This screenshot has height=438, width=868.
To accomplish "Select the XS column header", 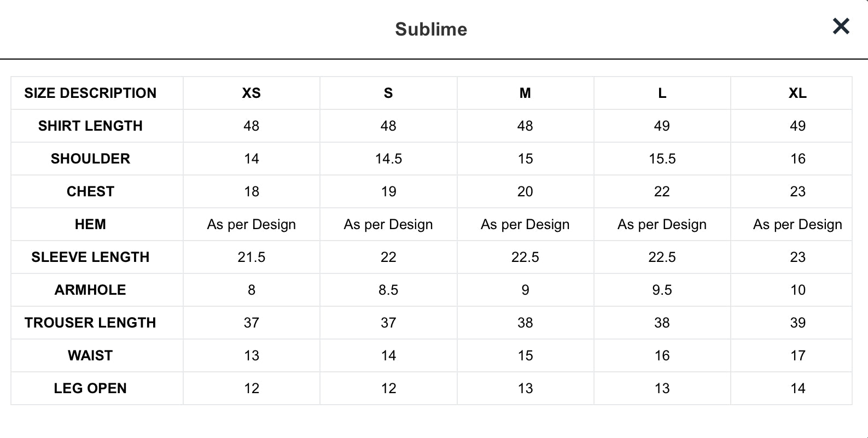I will pos(252,93).
